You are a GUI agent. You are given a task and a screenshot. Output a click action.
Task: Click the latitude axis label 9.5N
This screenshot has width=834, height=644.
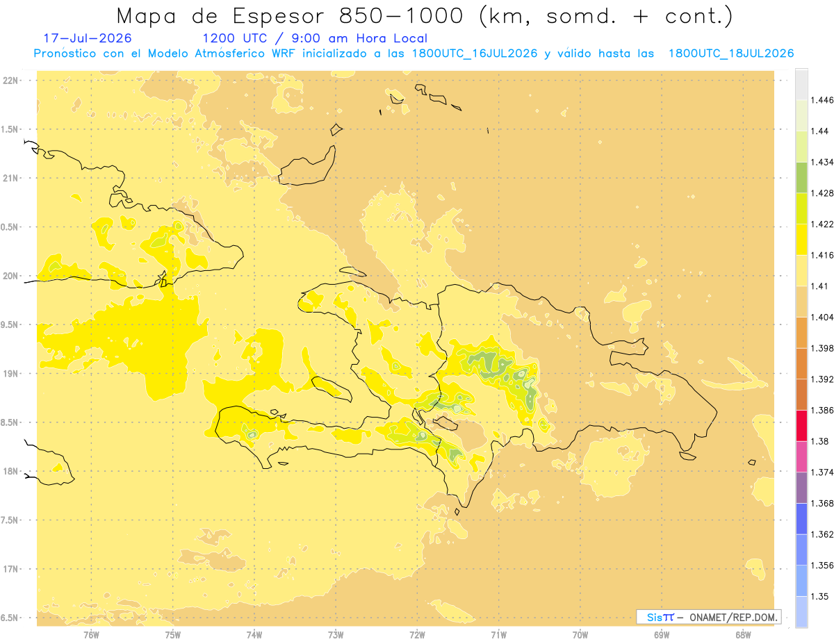tap(10, 324)
